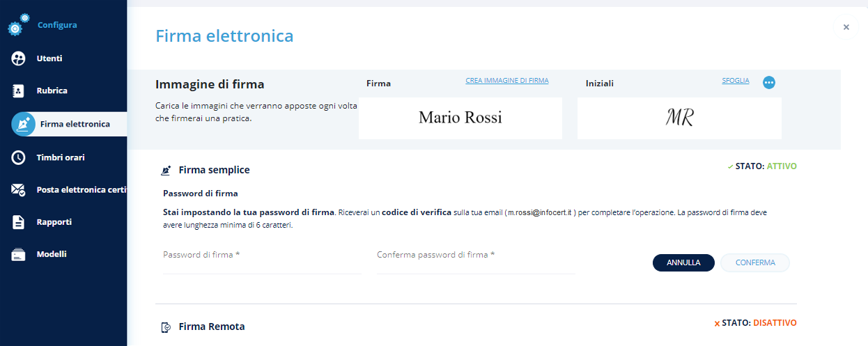Click the Firma semplice section icon
This screenshot has height=346, width=868.
166,170
